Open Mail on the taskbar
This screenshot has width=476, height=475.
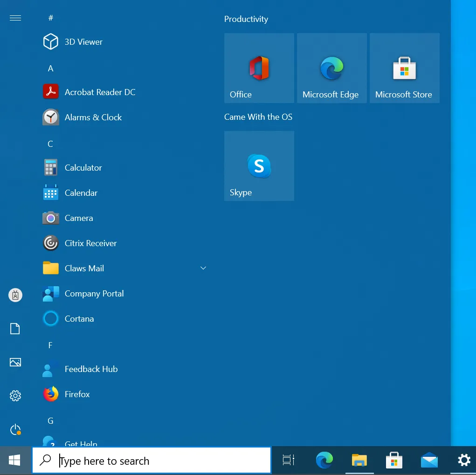pyautogui.click(x=429, y=461)
